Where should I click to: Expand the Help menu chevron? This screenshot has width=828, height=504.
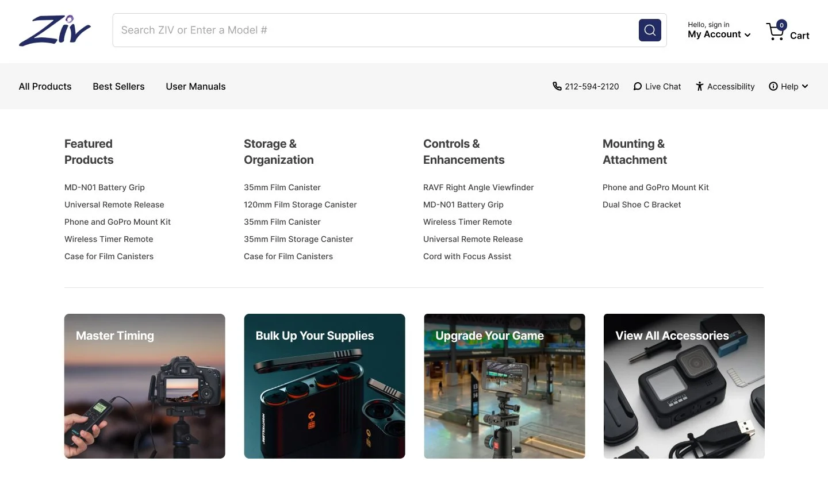(x=805, y=86)
